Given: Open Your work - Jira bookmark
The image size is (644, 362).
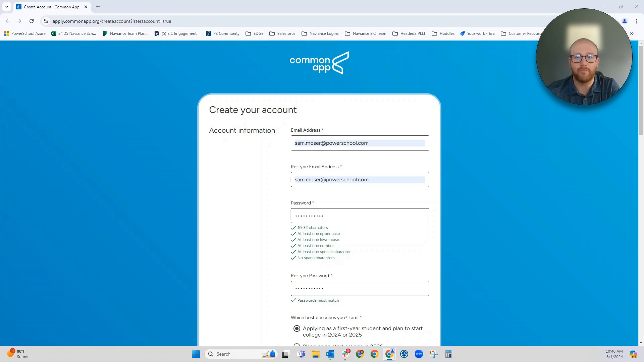Looking at the screenshot, I should (477, 34).
